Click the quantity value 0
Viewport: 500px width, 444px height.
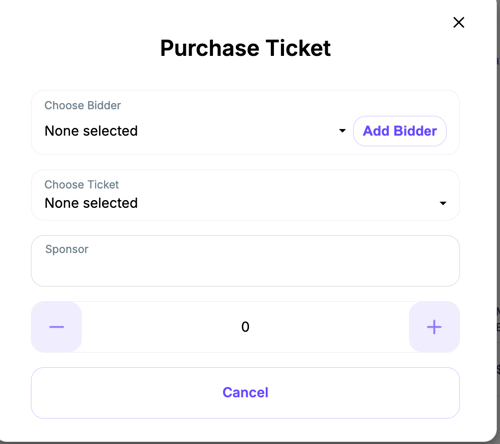point(245,327)
